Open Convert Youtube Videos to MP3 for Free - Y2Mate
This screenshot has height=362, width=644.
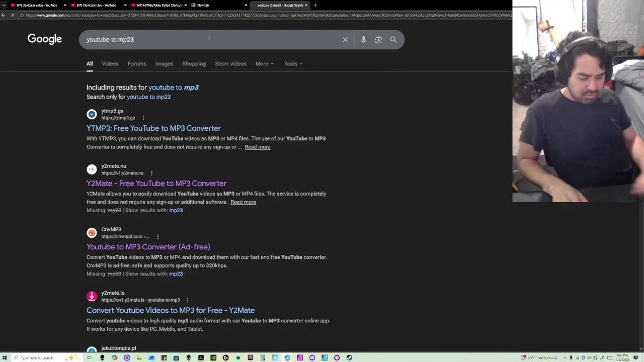point(171,310)
